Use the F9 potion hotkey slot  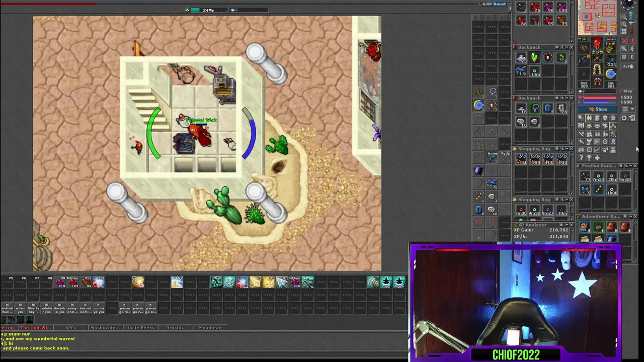pos(59,282)
